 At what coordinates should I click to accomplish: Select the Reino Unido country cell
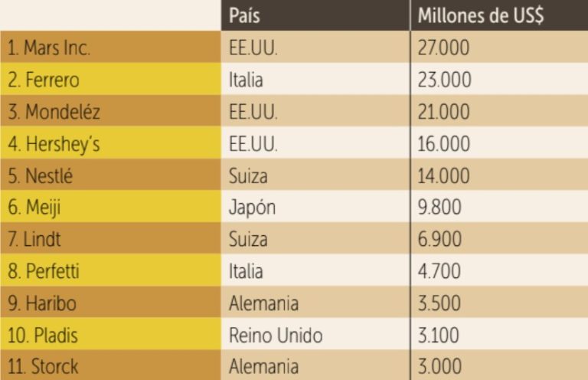(275, 335)
